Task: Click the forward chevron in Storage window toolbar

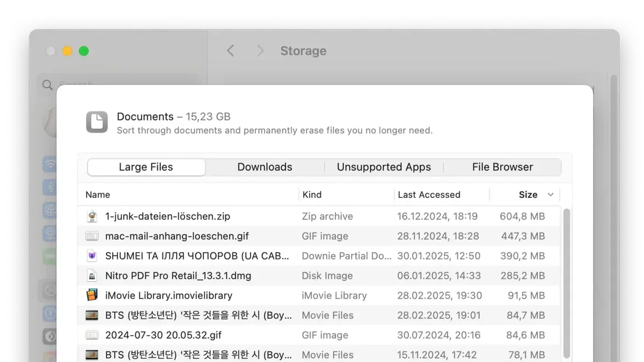Action: point(260,51)
